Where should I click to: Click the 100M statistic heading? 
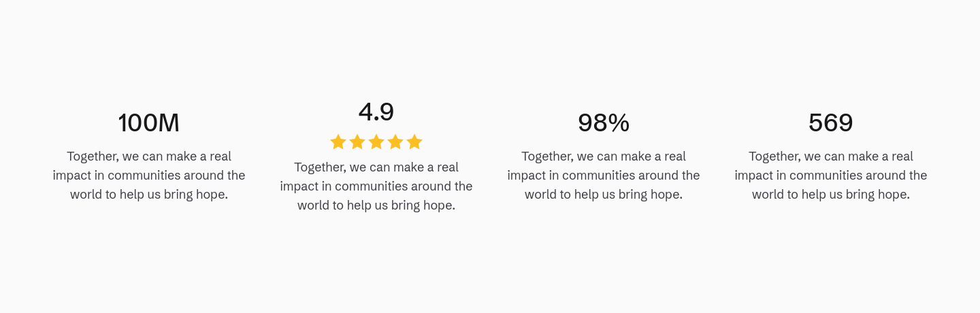149,123
